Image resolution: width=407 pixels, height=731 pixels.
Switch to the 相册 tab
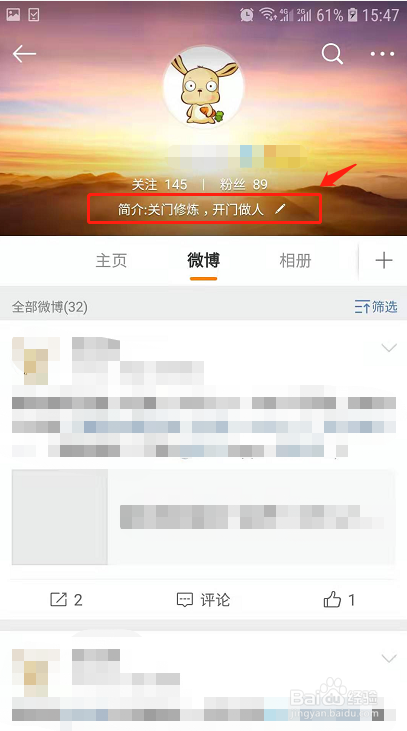(295, 260)
